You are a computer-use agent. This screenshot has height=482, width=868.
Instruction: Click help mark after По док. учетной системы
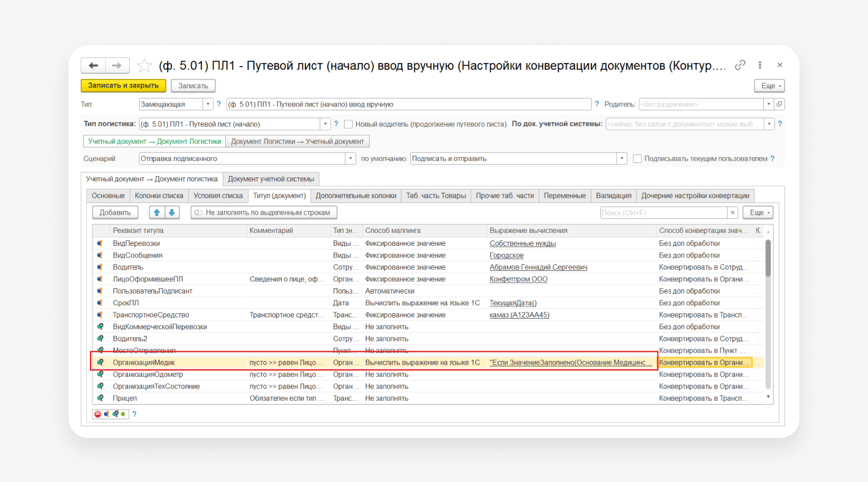[x=780, y=124]
